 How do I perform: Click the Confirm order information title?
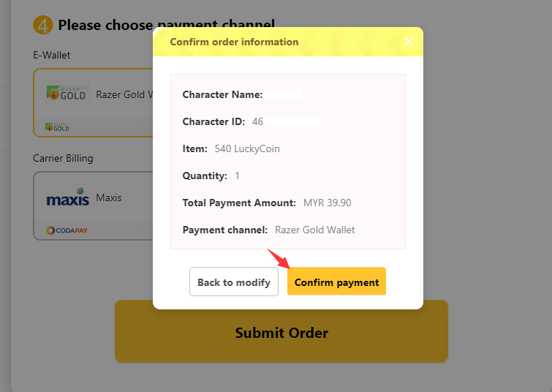[x=234, y=42]
